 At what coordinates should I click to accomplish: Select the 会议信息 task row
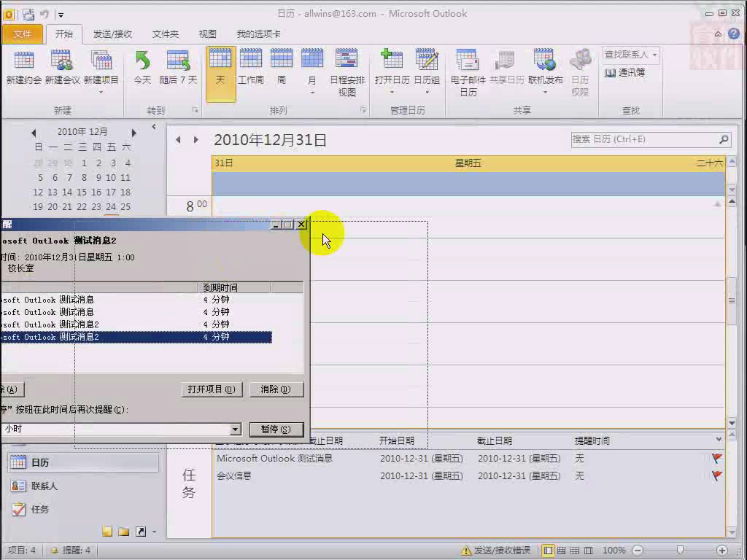pos(469,475)
